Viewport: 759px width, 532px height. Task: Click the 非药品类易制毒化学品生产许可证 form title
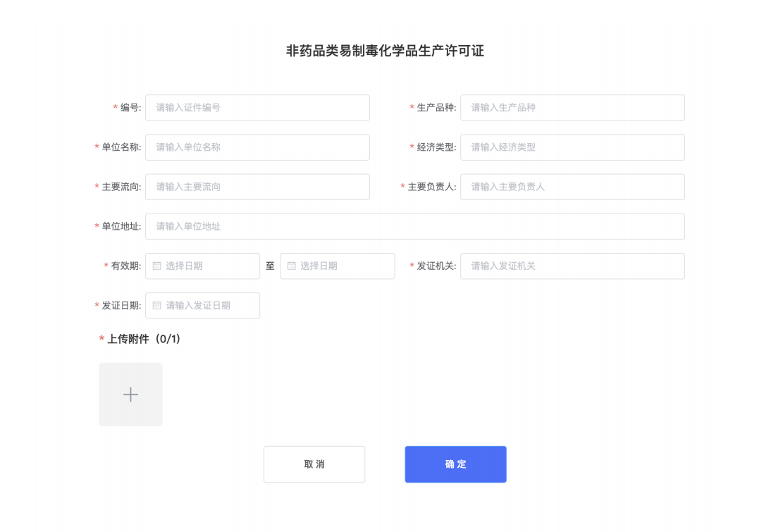point(385,51)
